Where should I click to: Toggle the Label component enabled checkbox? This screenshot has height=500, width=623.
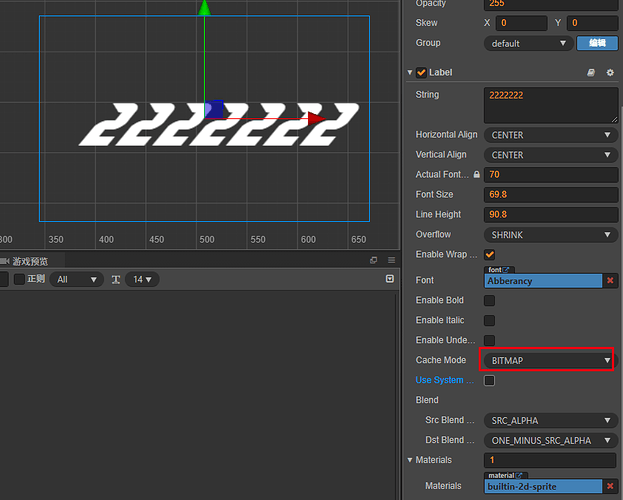point(421,73)
